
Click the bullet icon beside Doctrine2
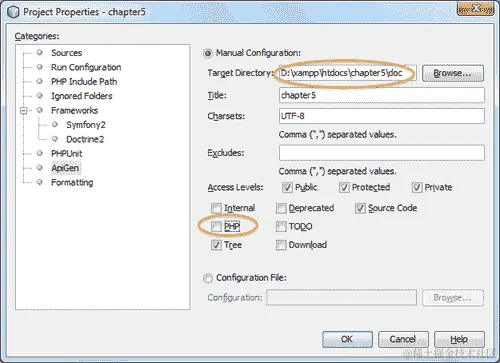pos(55,139)
